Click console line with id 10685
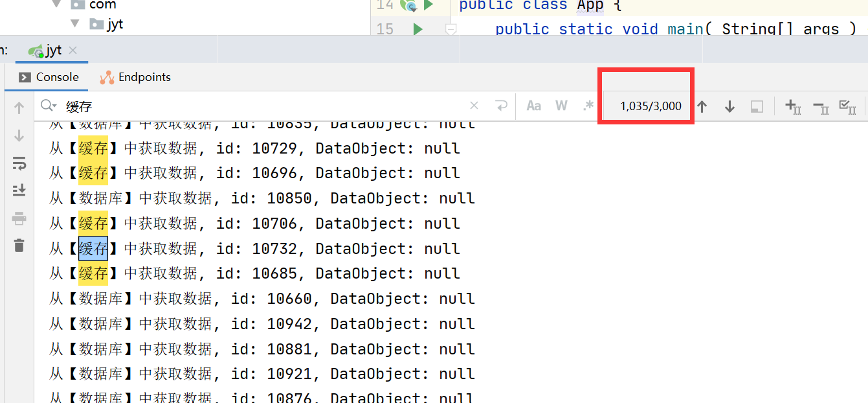Image resolution: width=868 pixels, height=403 pixels. pos(254,273)
